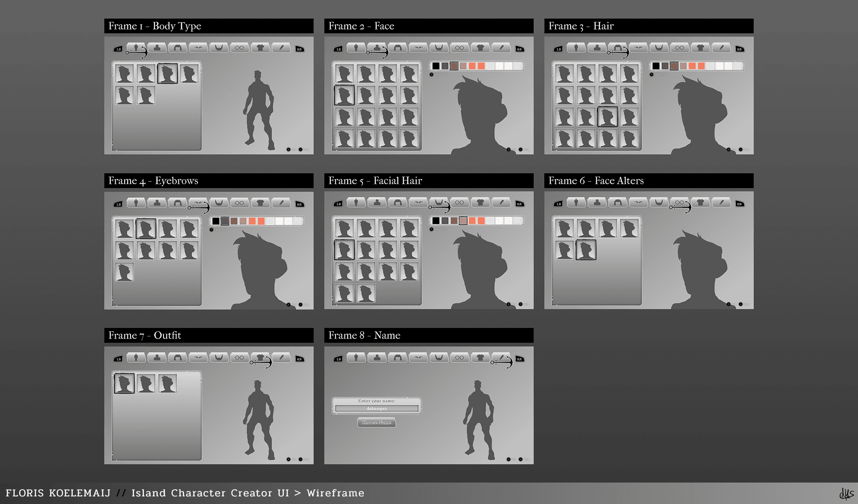Click the LB bumper button in Frame 7
The height and width of the screenshot is (504, 858).
(118, 359)
